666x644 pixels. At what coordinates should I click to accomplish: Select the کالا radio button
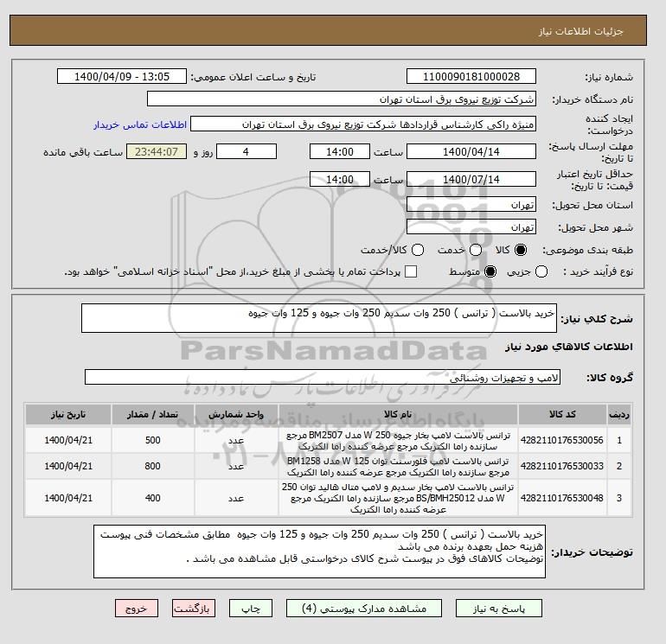pos(521,250)
